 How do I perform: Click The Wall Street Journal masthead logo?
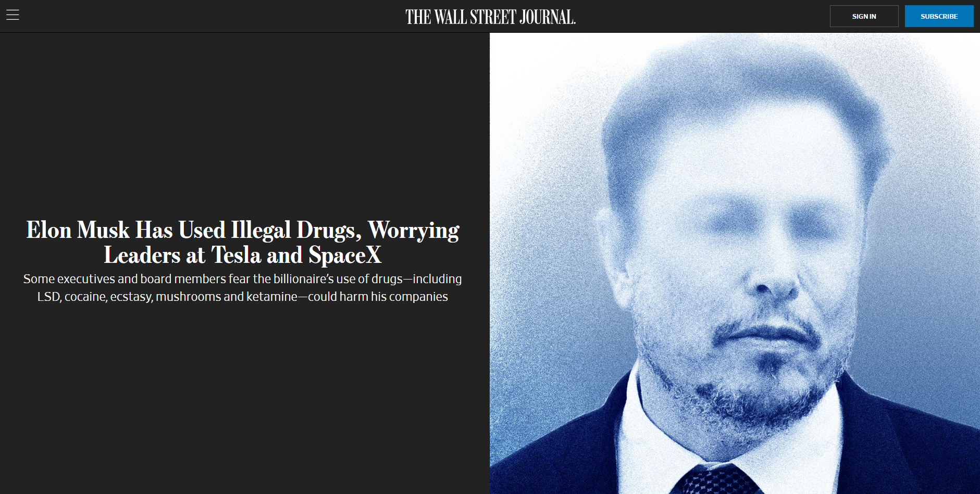click(x=490, y=17)
